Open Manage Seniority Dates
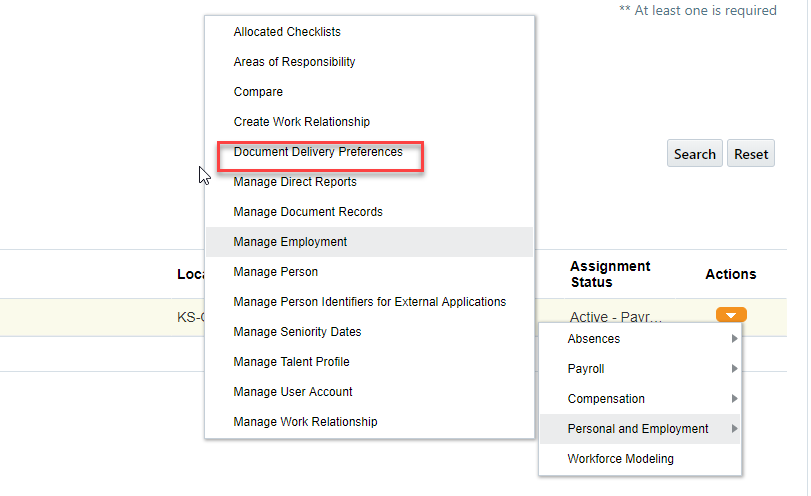811x496 pixels. click(297, 332)
